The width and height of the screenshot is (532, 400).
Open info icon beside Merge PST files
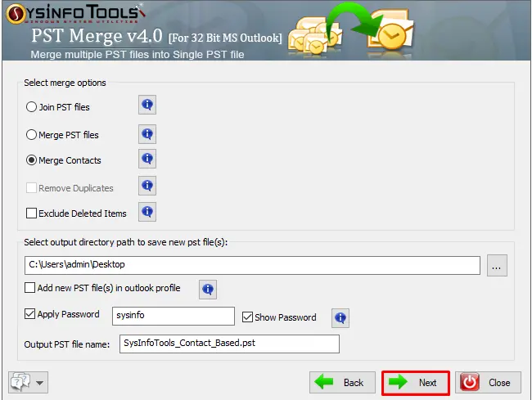[x=147, y=134]
